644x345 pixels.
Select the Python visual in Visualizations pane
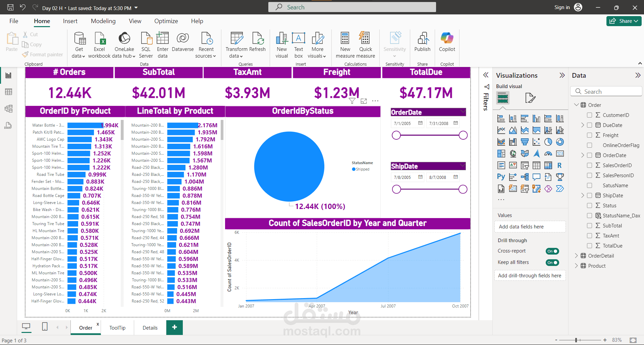(x=501, y=177)
